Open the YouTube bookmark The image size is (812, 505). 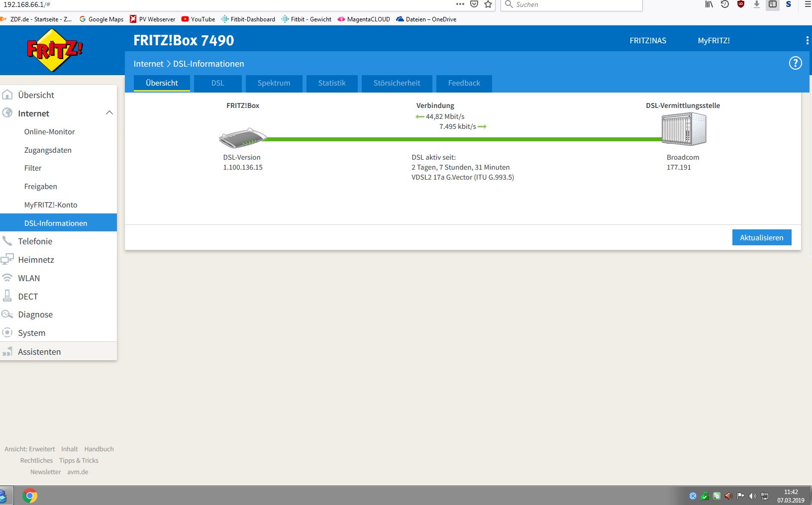198,19
